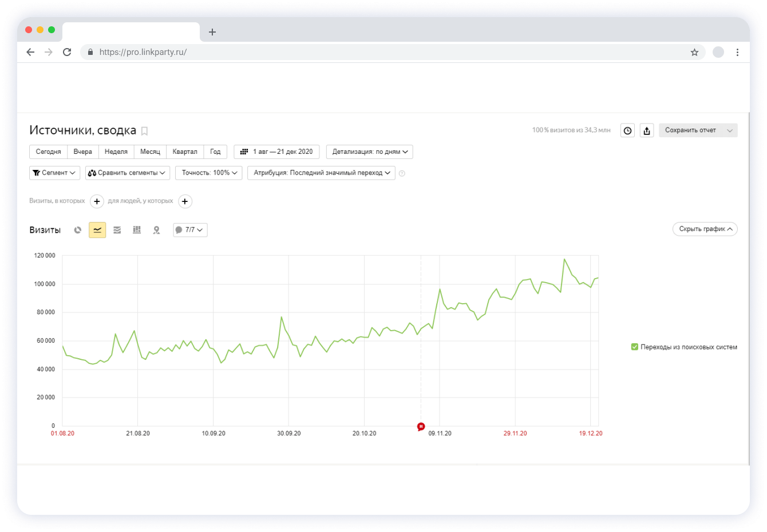Image resolution: width=767 pixels, height=532 pixels.
Task: Click the report history clock icon
Action: pos(627,130)
